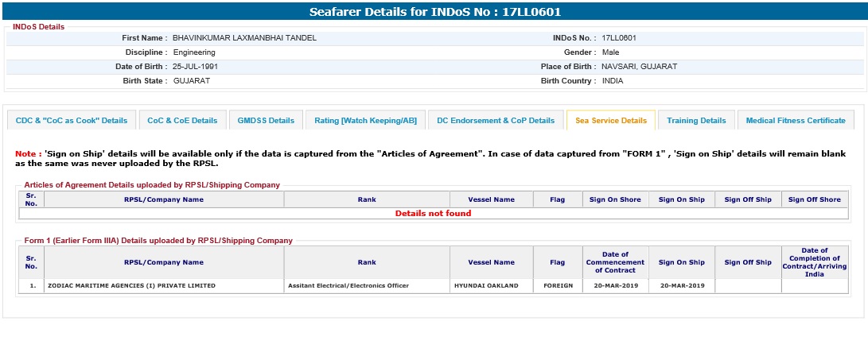Click the INDoS No. value 17LL0601
This screenshot has height=348, width=868.
[x=619, y=38]
